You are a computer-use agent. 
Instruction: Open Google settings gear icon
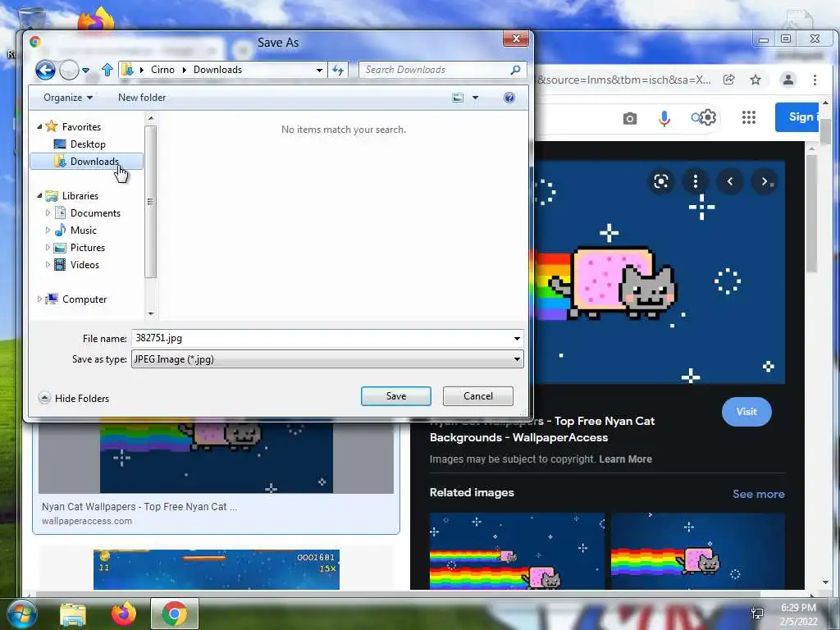pyautogui.click(x=708, y=117)
